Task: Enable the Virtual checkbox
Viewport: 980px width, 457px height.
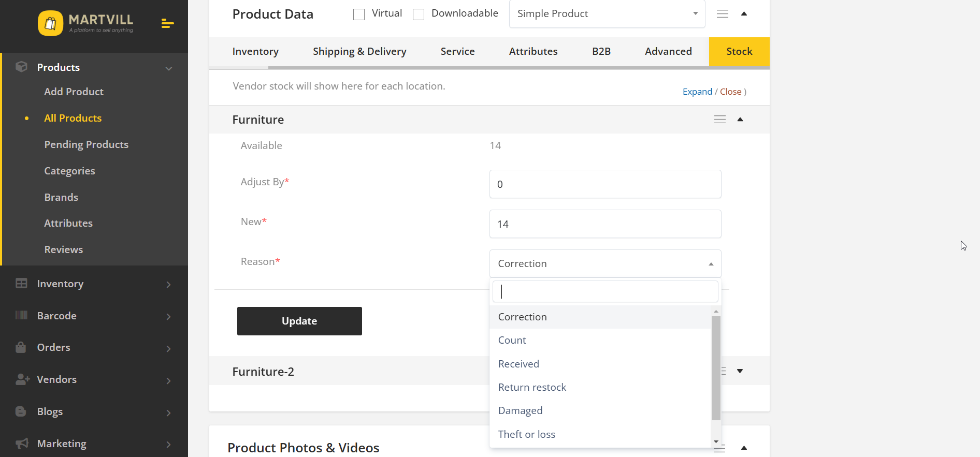Action: point(359,14)
